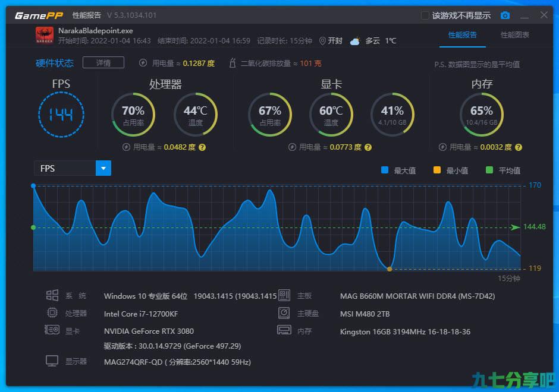Click the blue 最大值 legend swatch

click(385, 170)
